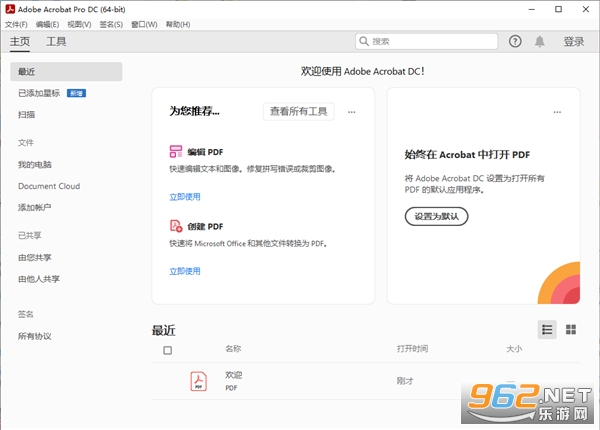The height and width of the screenshot is (430, 600).
Task: Open the 欢迎 file name in recent list
Action: (233, 375)
